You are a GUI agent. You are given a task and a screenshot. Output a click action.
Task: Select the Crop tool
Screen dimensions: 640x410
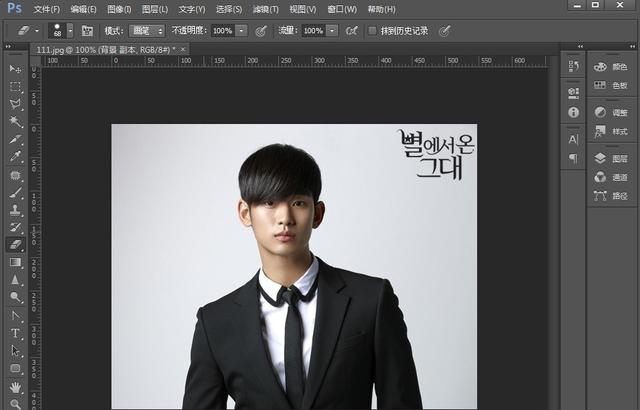pos(15,140)
